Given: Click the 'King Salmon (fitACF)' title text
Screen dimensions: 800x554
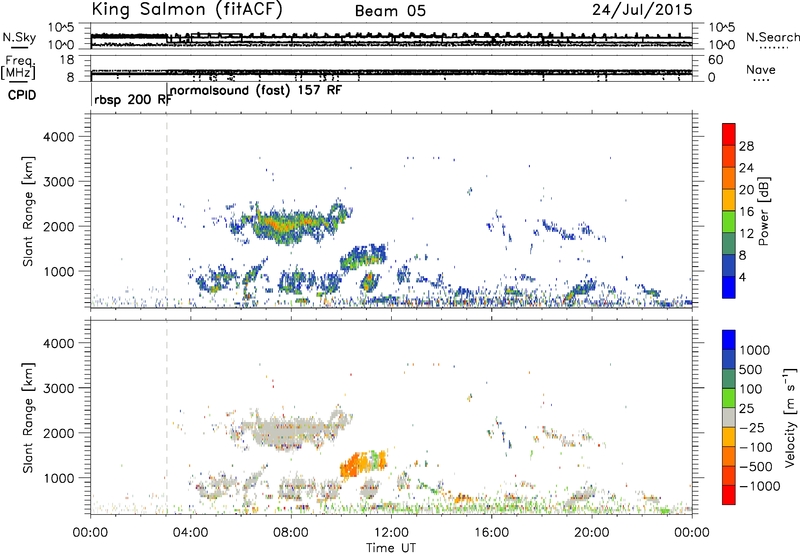Looking at the screenshot, I should pos(187,9).
